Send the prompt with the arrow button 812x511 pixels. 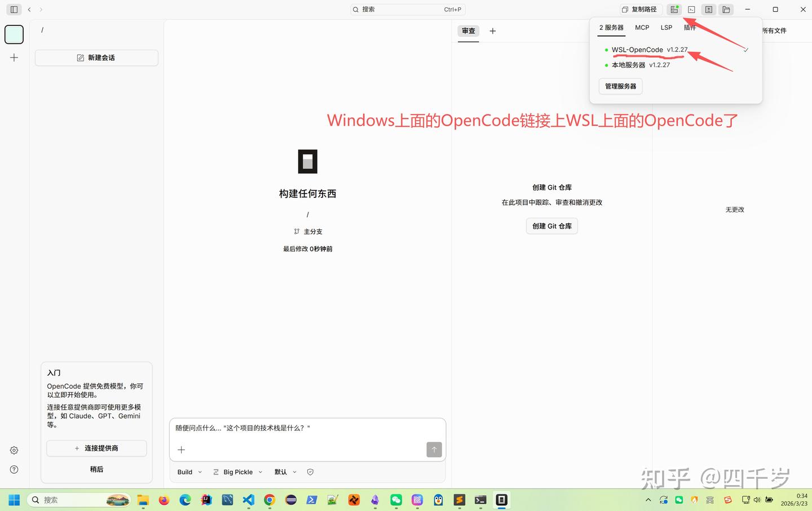click(x=434, y=450)
